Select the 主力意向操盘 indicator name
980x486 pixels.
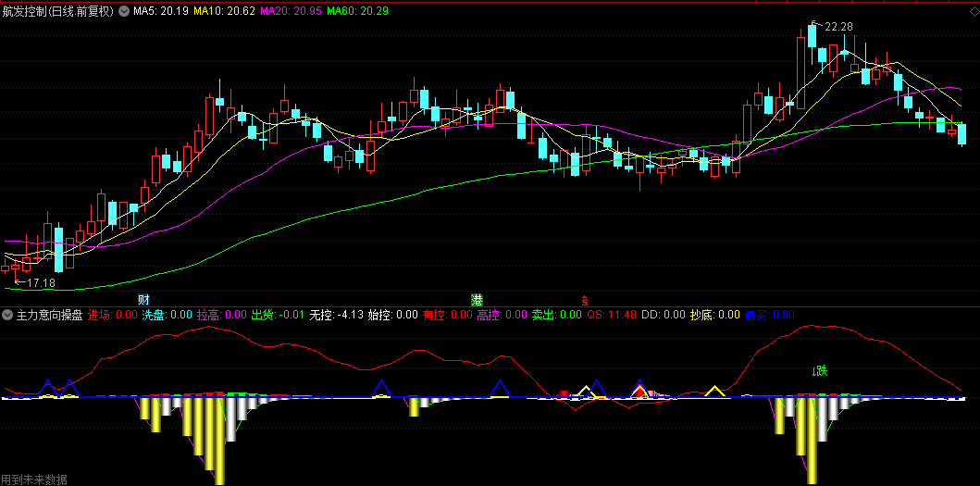[49, 315]
